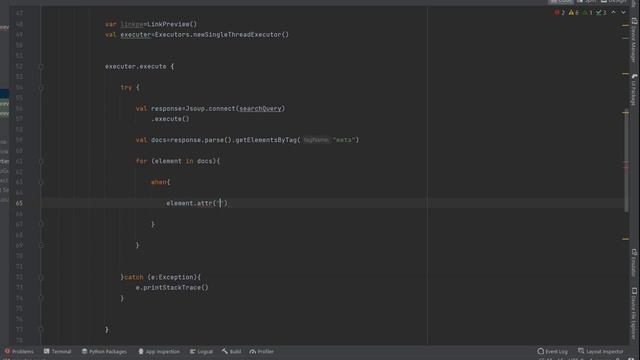Open Device Manager side panel
This screenshot has height=360, width=640.
634,40
